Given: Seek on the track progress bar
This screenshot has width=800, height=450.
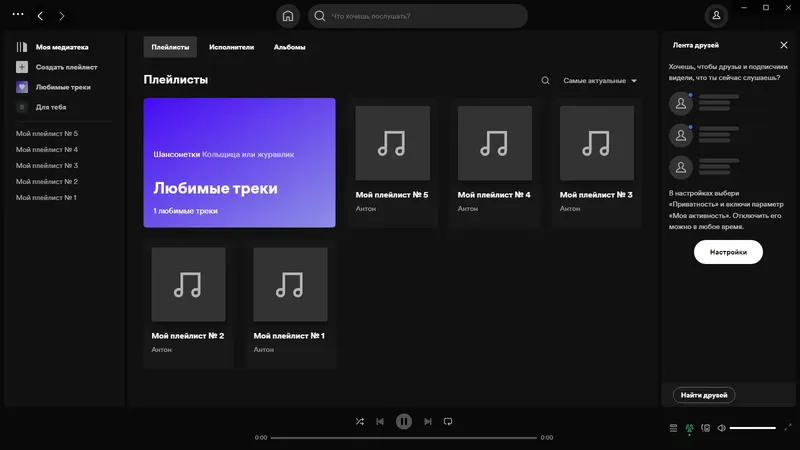Looking at the screenshot, I should point(404,438).
